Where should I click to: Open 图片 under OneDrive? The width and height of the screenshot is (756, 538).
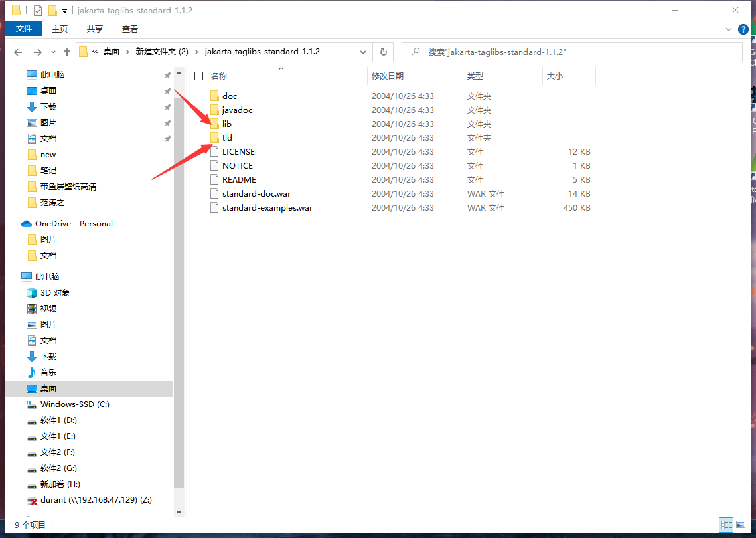point(48,239)
